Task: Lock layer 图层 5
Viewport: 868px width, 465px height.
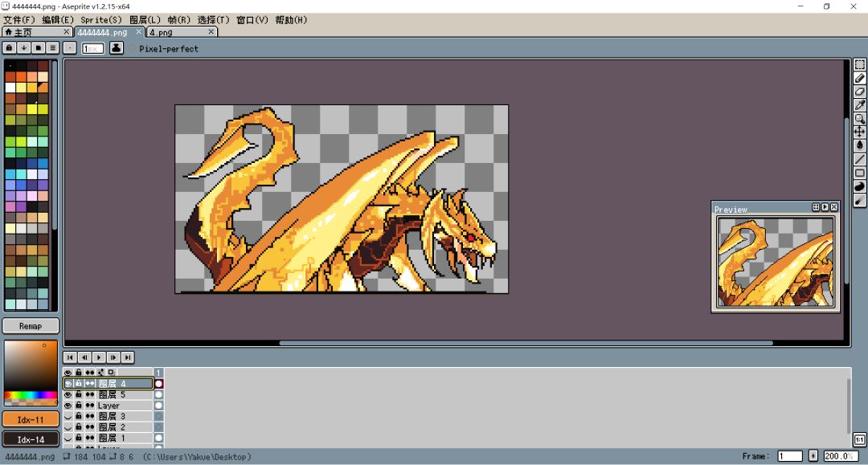Action: coord(79,394)
